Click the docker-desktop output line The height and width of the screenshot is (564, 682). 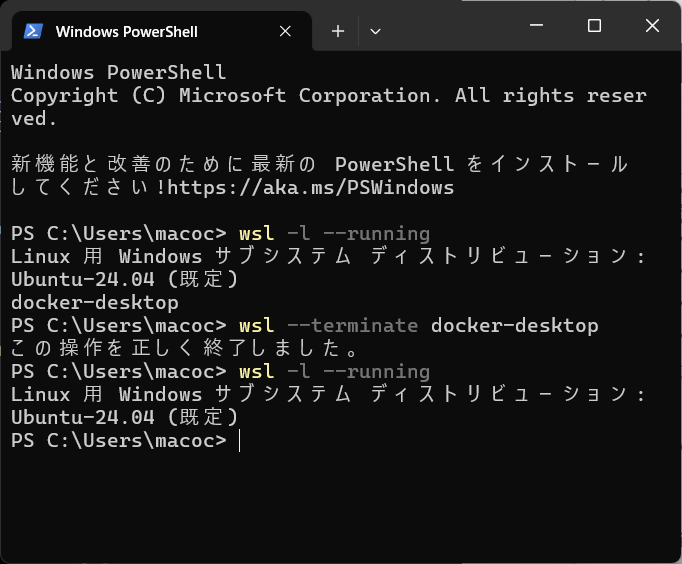pos(95,302)
